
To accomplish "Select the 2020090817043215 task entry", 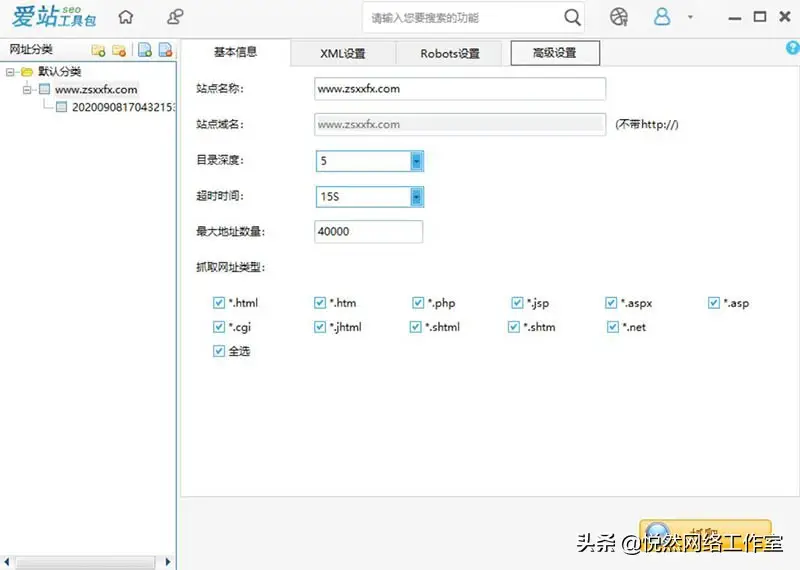I will click(123, 107).
